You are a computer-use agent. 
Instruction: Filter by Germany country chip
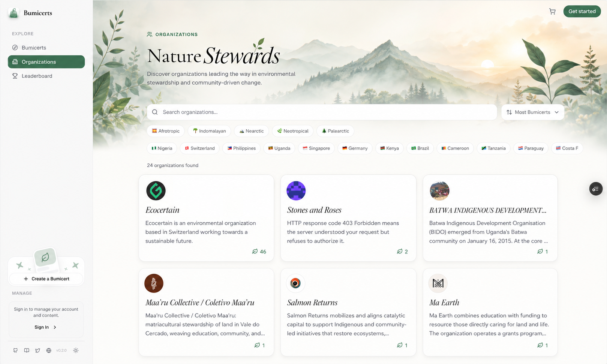(x=355, y=148)
